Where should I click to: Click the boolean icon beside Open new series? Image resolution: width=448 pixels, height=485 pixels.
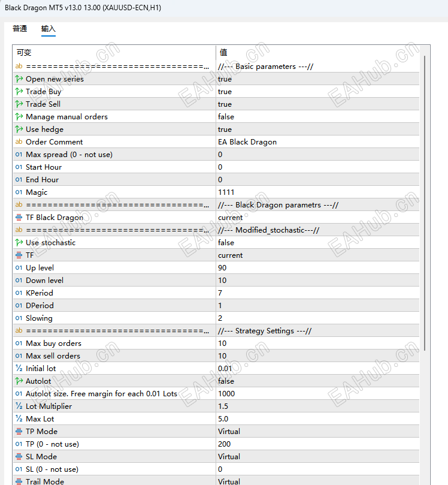point(19,79)
